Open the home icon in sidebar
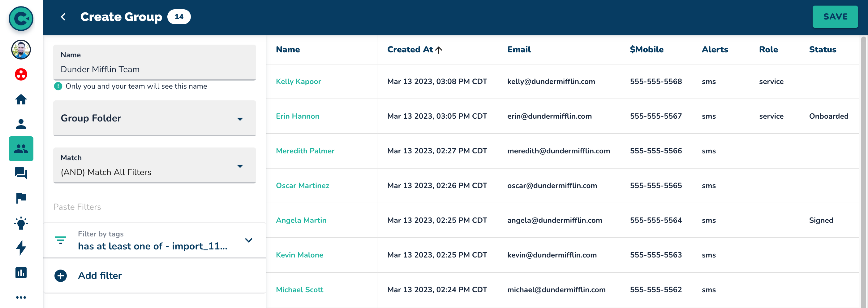 21,99
